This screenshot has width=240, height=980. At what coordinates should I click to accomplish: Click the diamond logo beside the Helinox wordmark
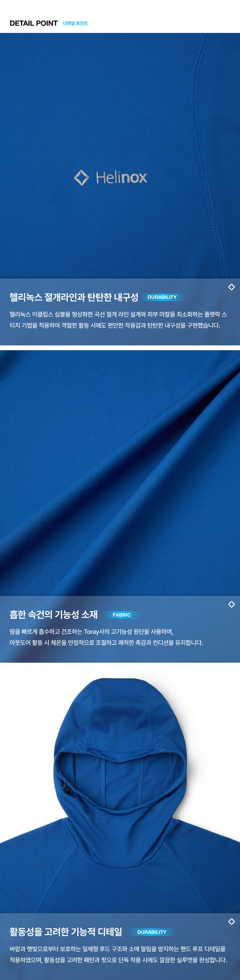click(81, 177)
